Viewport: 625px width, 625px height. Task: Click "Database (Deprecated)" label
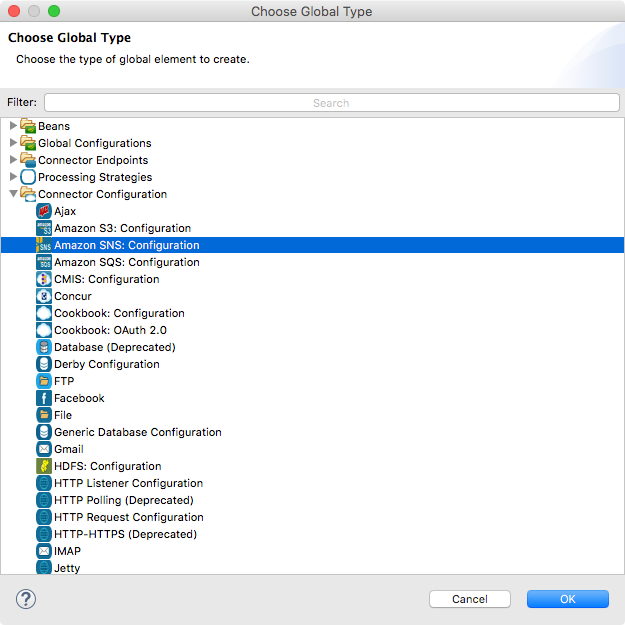[115, 348]
